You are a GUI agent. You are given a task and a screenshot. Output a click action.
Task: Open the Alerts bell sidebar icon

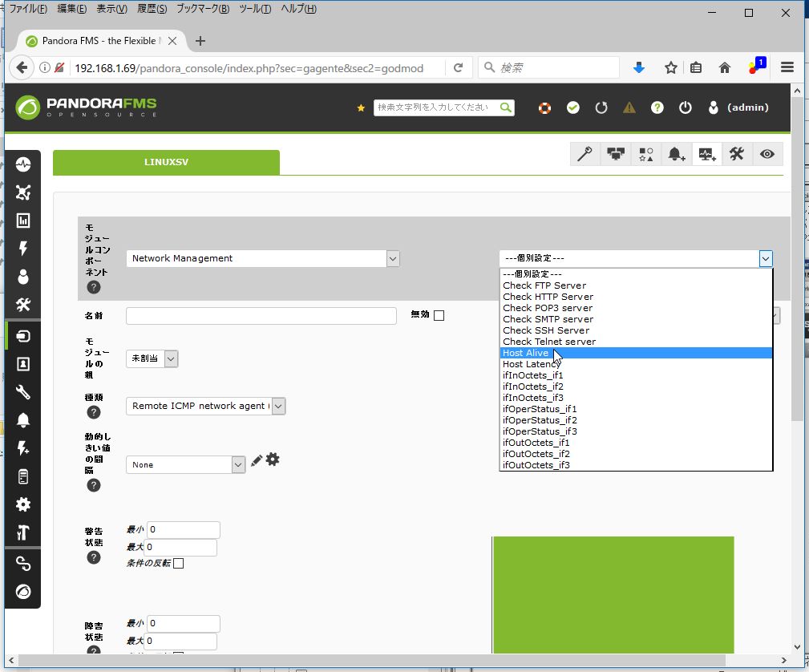pyautogui.click(x=23, y=420)
